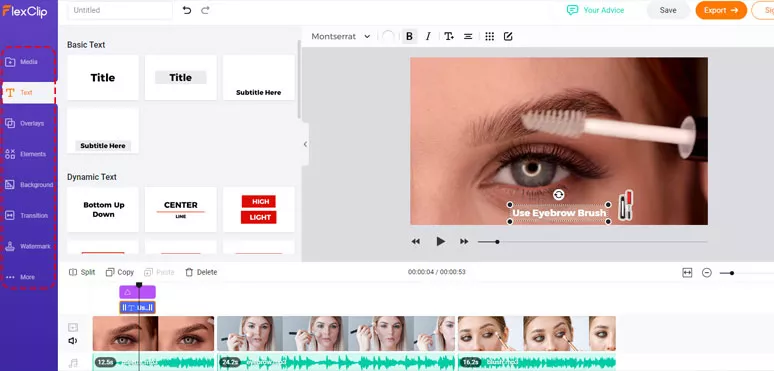Click the Split tool
Image resolution: width=774 pixels, height=371 pixels.
[81, 272]
